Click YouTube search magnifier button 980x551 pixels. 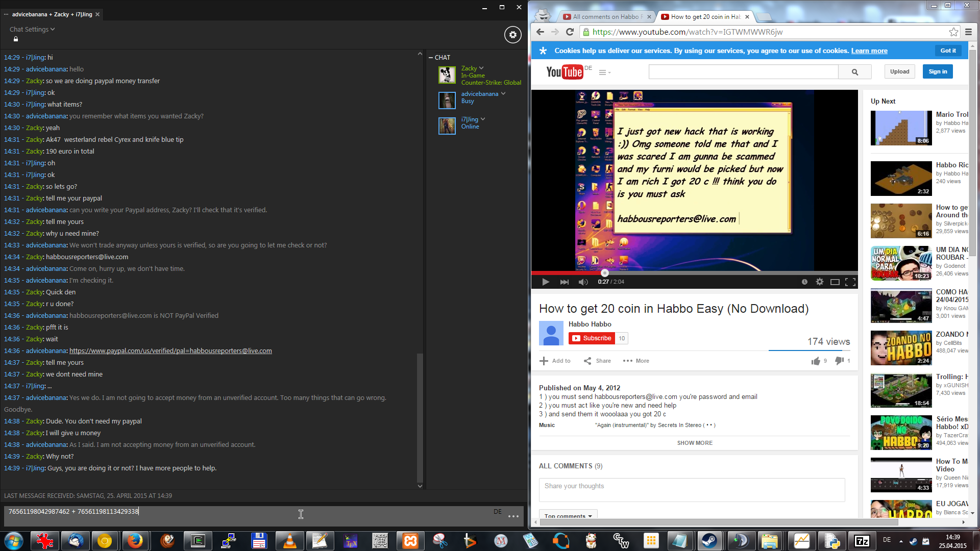[854, 72]
